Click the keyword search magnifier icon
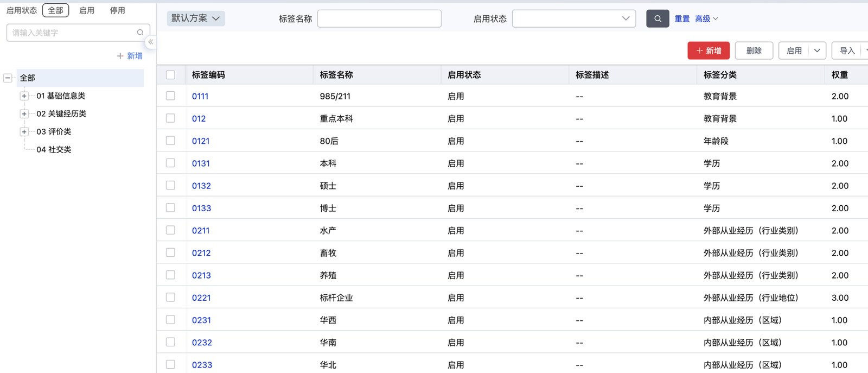The width and height of the screenshot is (868, 373). 140,33
